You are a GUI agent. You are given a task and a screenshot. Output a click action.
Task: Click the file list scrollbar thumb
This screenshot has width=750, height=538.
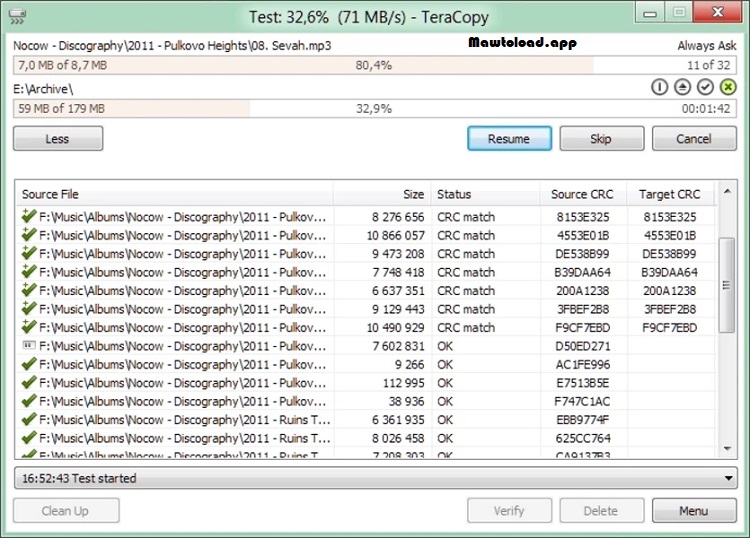[x=727, y=285]
